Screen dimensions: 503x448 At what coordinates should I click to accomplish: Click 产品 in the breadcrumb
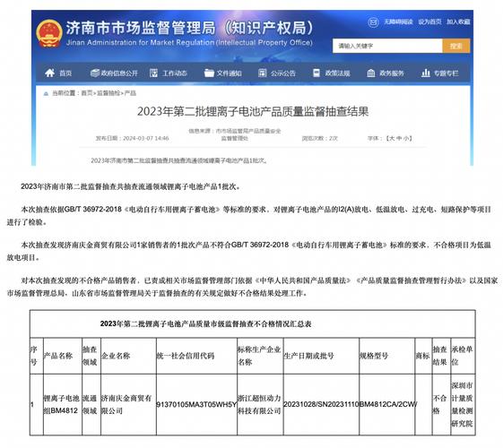point(130,93)
